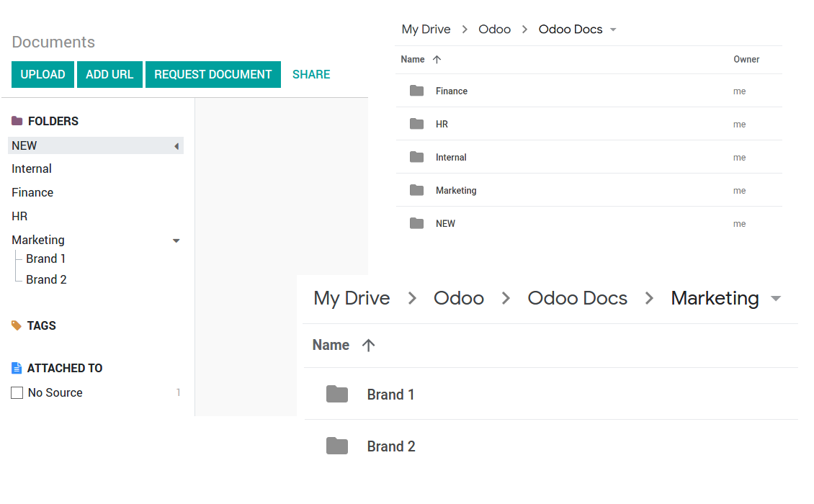Click the blue ATTACHED TO document icon

[17, 368]
